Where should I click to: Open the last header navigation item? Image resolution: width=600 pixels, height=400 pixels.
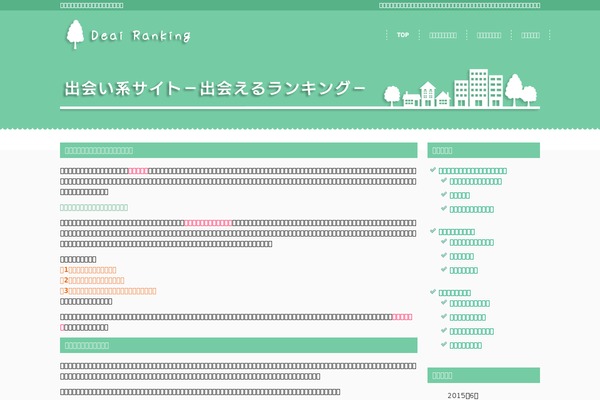click(530, 35)
